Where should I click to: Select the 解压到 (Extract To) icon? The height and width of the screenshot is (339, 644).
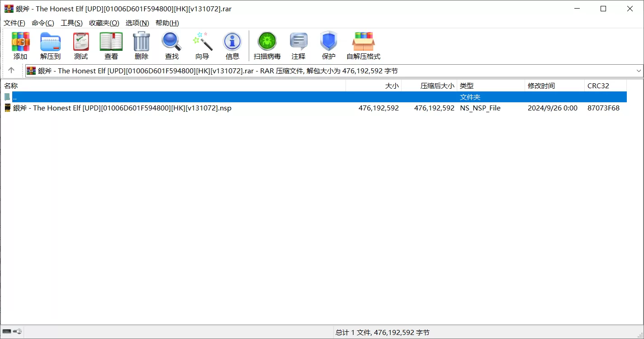[50, 44]
